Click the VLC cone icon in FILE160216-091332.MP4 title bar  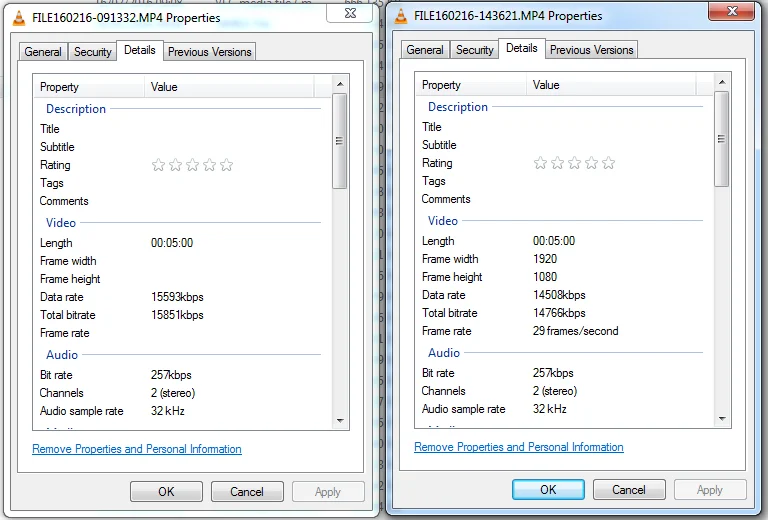(19, 18)
